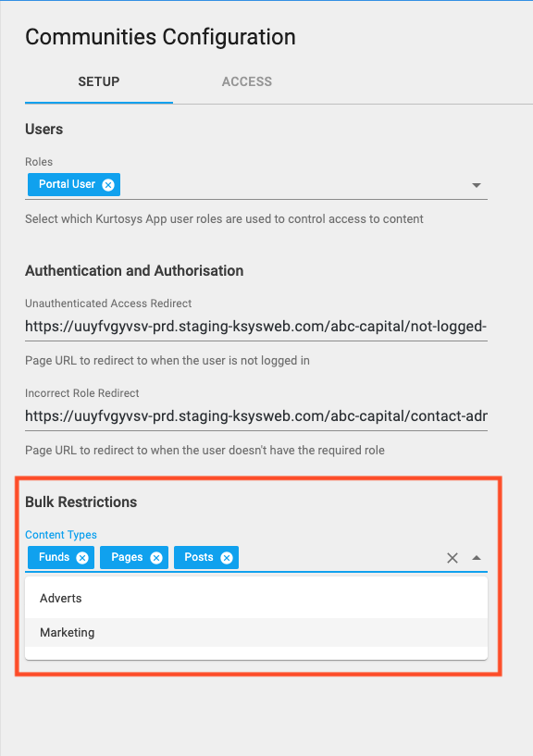Remove the Funds content type chip
Viewport: 533px width, 756px height.
[82, 558]
